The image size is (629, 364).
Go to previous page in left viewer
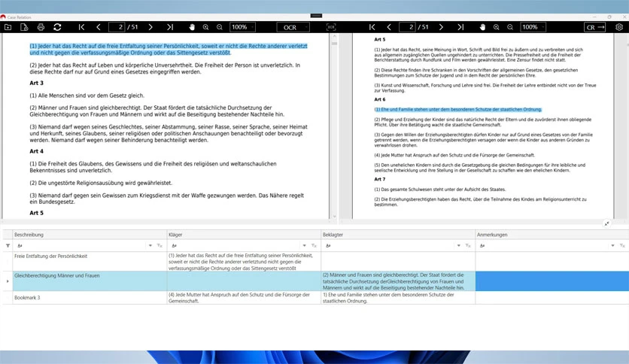click(99, 27)
